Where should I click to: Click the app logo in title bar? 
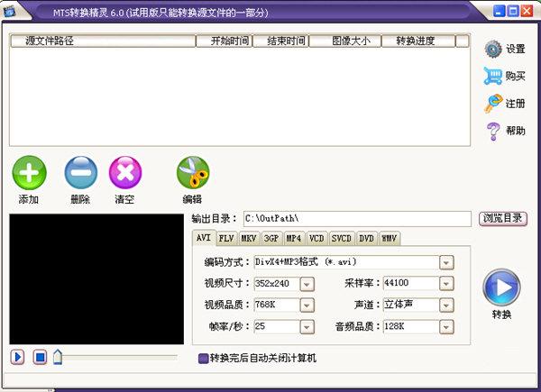tap(10, 12)
